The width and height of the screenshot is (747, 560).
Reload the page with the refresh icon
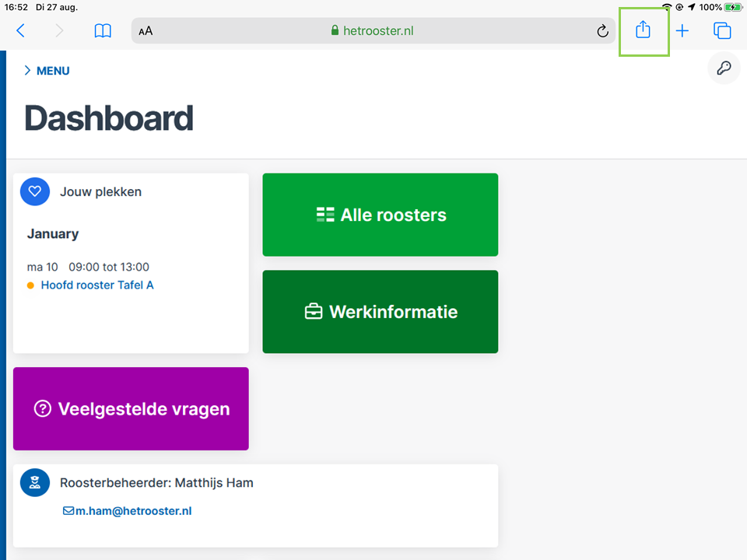(602, 31)
